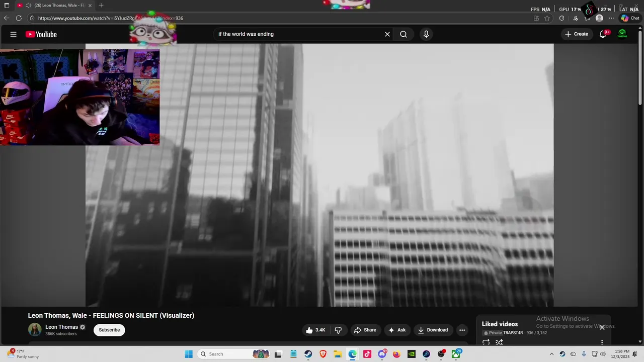Open Liked videos playlist options menu

[602, 342]
